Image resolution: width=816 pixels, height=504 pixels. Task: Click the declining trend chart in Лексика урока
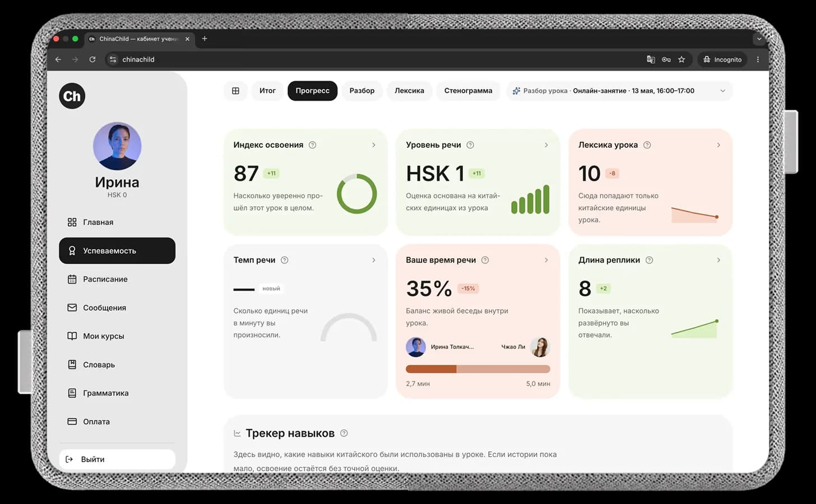694,215
